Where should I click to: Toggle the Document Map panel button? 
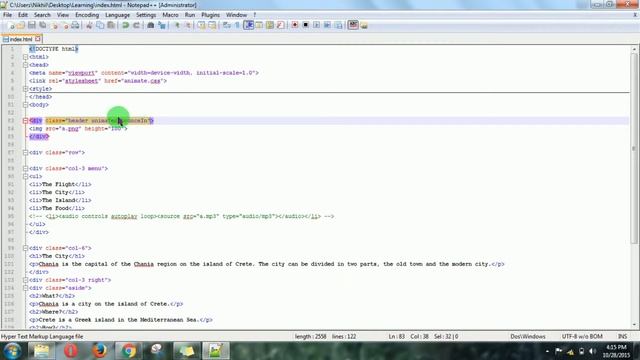tap(269, 25)
